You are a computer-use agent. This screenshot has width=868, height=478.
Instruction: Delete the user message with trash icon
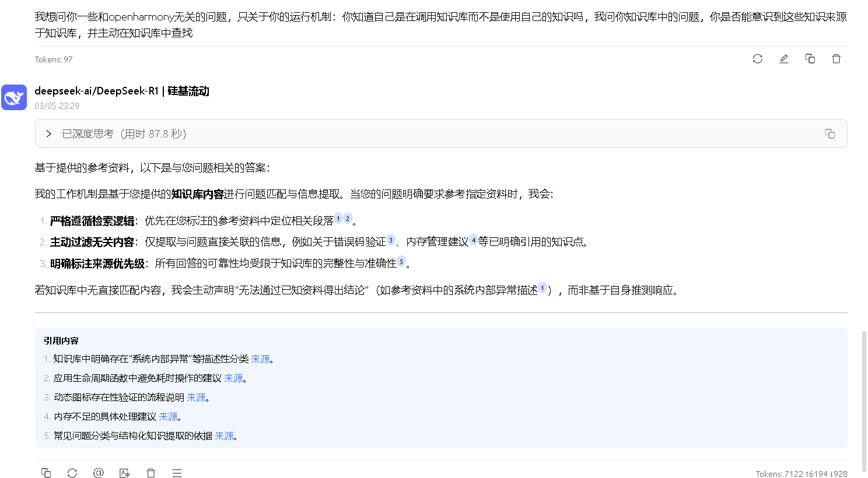[836, 59]
